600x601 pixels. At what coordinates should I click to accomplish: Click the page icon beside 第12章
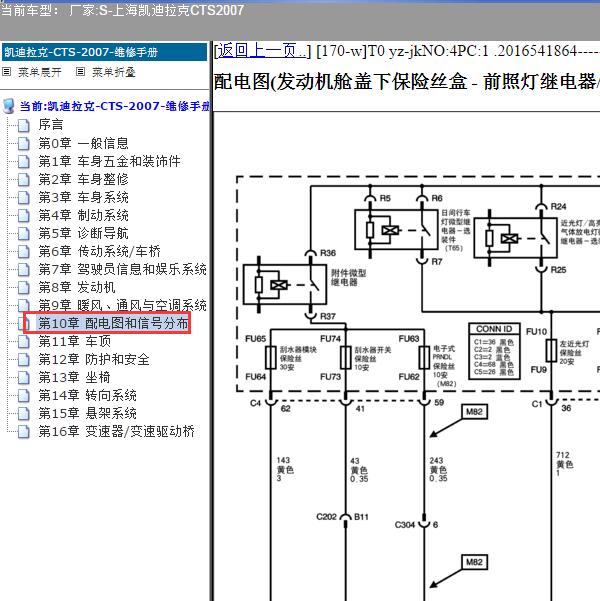pyautogui.click(x=24, y=360)
